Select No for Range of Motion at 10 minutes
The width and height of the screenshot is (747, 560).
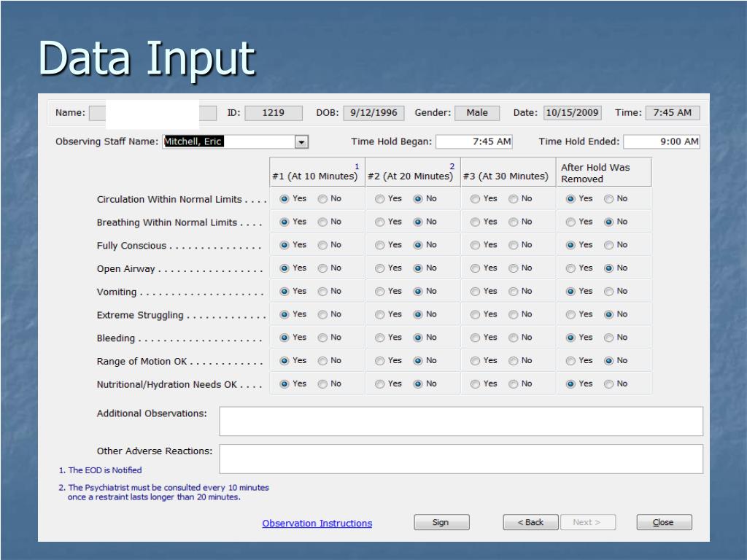click(x=322, y=361)
